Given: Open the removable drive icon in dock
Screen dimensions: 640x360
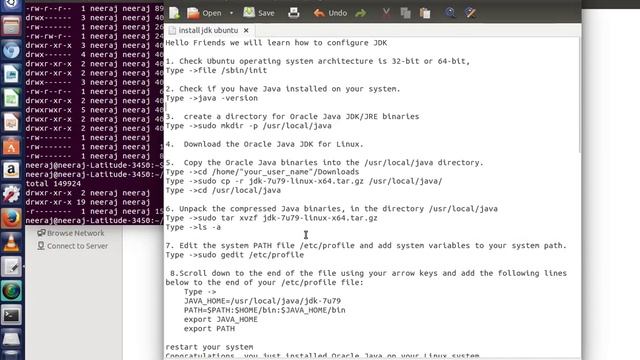Looking at the screenshot, I should pyautogui.click(x=11, y=338).
